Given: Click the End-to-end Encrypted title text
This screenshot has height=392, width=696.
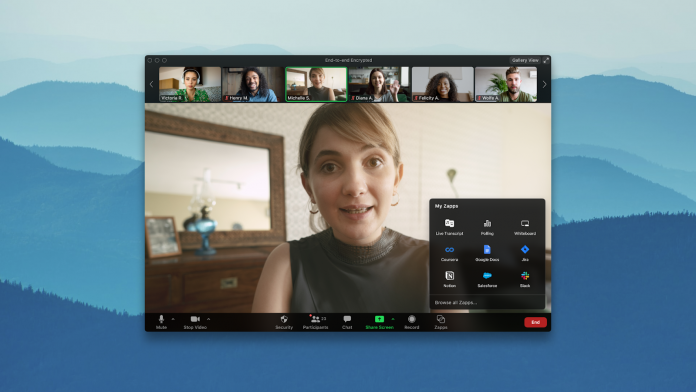Looking at the screenshot, I should point(348,60).
